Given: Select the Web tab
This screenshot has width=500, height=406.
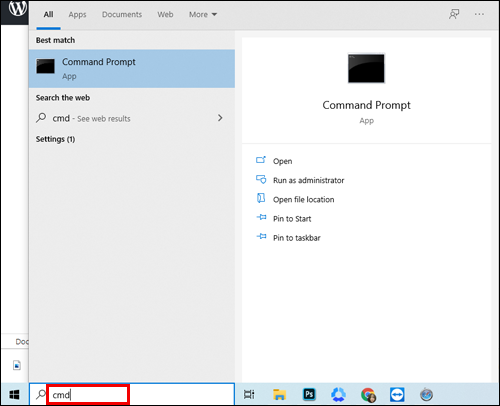Looking at the screenshot, I should coord(165,14).
